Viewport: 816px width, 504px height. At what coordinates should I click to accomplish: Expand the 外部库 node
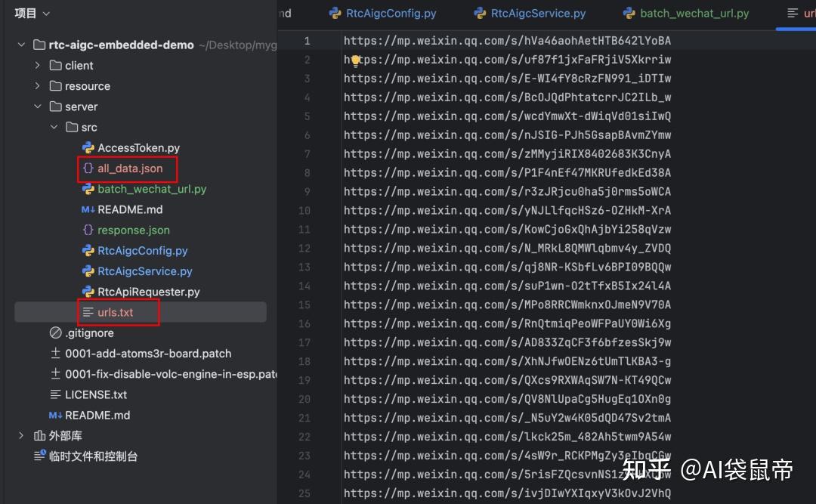point(21,436)
